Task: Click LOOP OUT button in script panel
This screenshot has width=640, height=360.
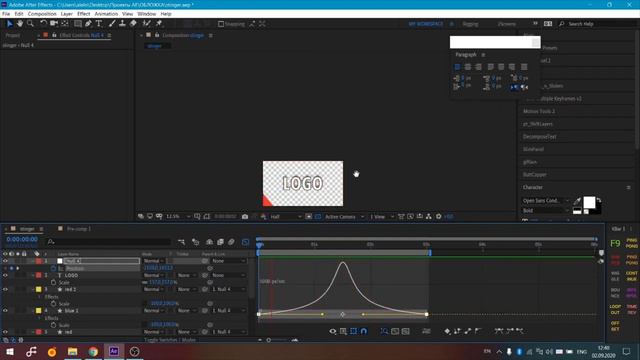Action: coord(615,309)
